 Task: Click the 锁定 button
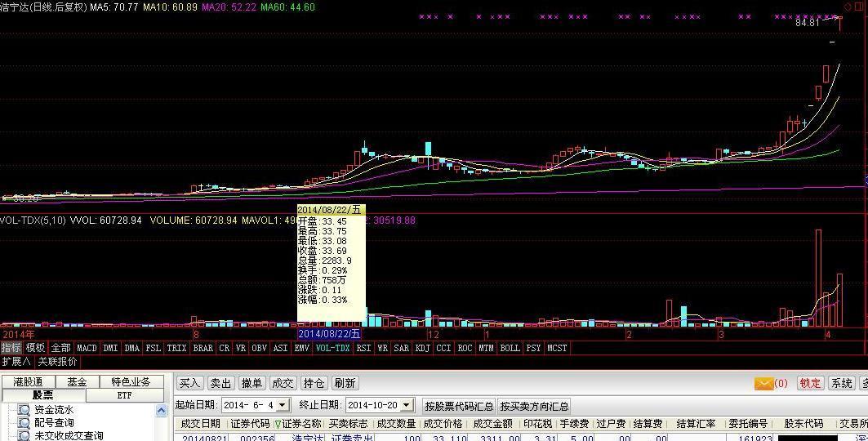810,383
